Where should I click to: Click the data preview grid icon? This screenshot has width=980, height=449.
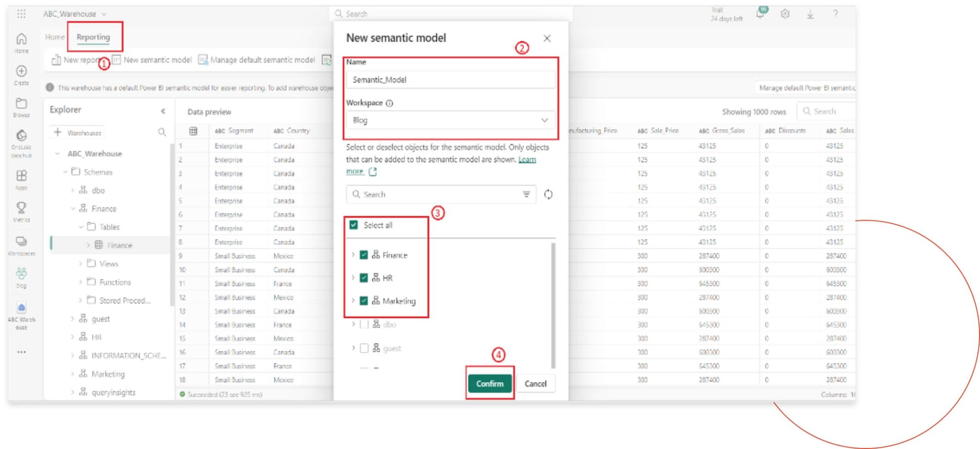pos(193,131)
